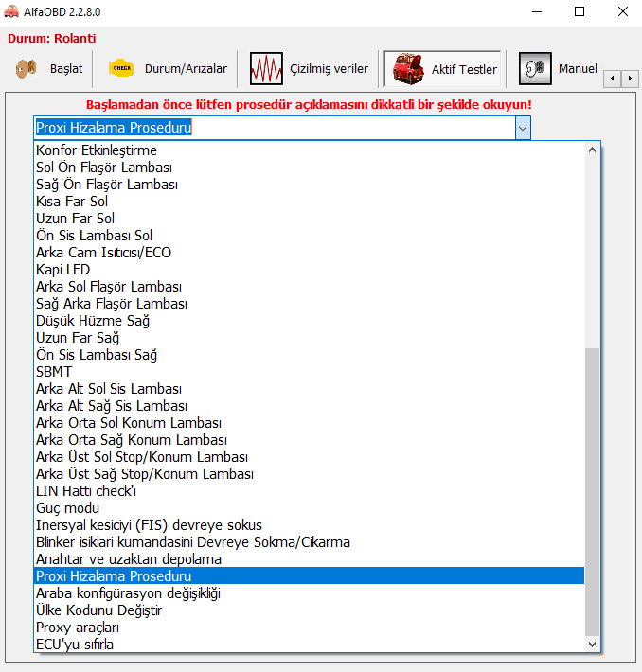Select Araba konfigürasyon değişikliği entry
642x672 pixels.
tap(128, 593)
